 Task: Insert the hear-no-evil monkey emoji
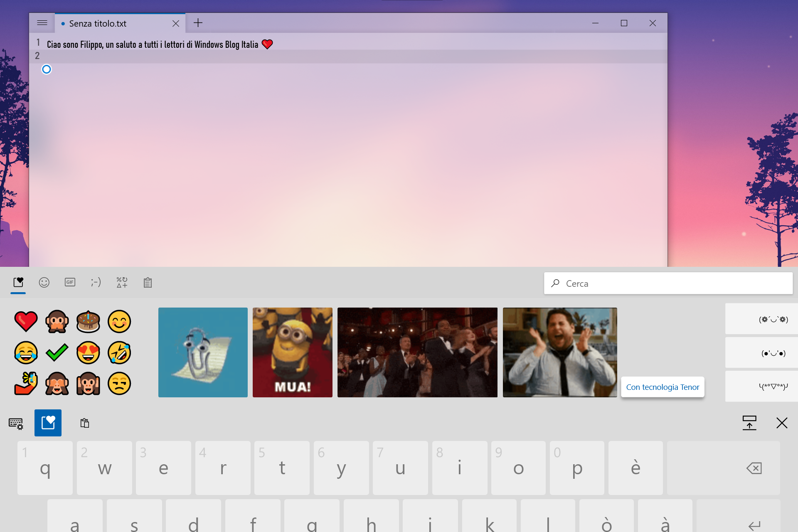point(88,383)
